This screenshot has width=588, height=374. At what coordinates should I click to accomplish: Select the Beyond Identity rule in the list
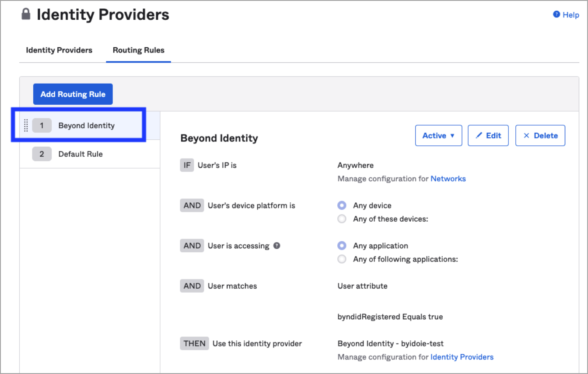point(90,126)
